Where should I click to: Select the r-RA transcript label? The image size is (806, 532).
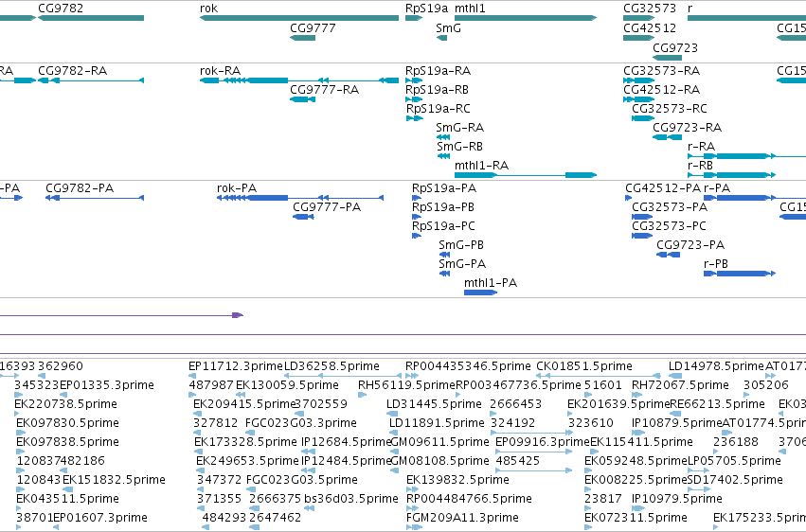pyautogui.click(x=701, y=147)
